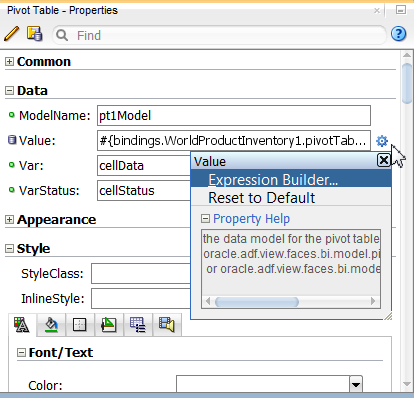
Task: Click the magnifier search icon
Action: (62, 35)
